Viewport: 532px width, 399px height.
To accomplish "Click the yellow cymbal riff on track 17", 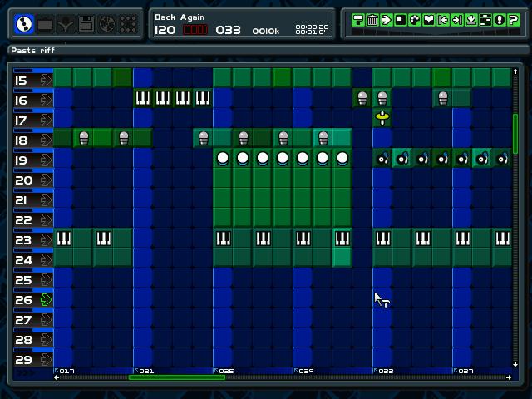I will (382, 119).
